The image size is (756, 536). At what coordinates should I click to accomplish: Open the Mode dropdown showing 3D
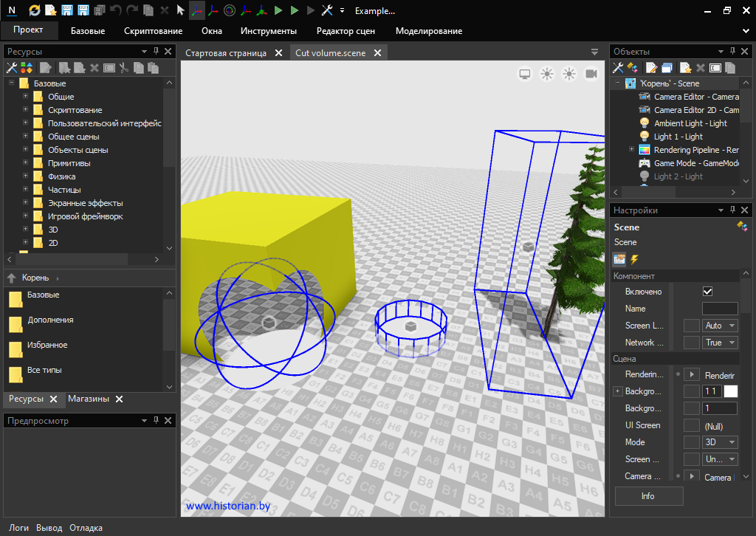click(720, 442)
